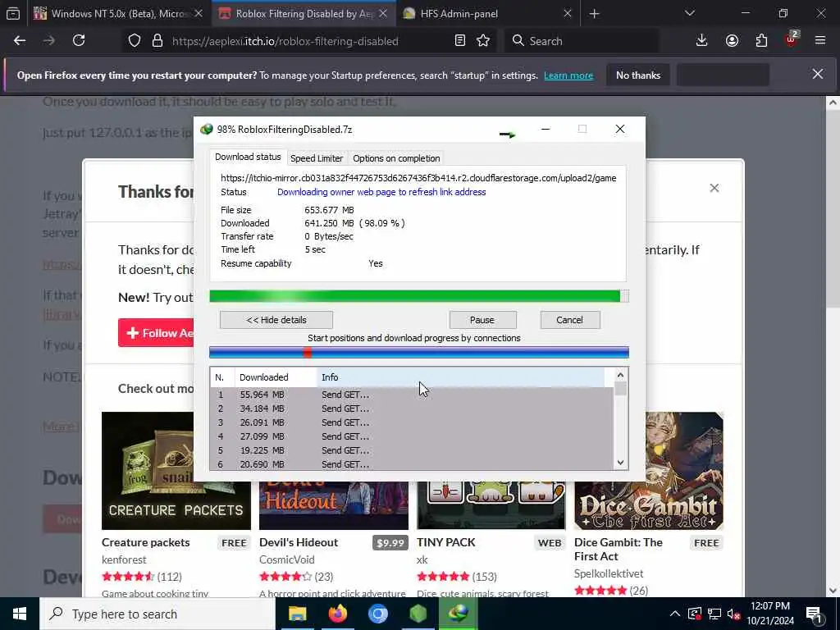Screen dimensions: 840x630
Task: Click the uBlock extension icon with badge
Action: point(792,39)
